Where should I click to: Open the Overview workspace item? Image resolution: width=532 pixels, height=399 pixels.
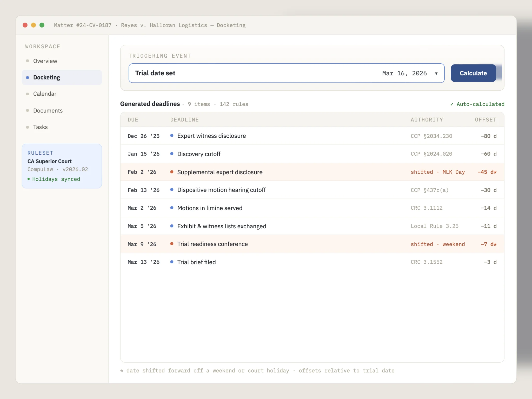point(62,61)
